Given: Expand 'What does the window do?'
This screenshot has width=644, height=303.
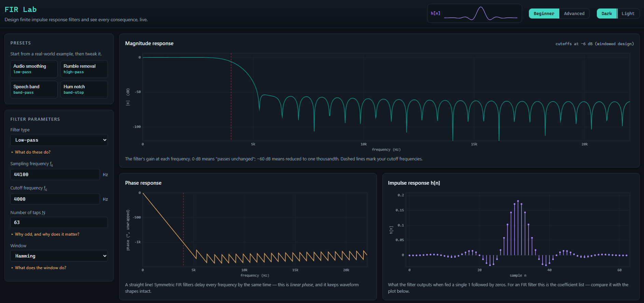Looking at the screenshot, I should pos(40,268).
